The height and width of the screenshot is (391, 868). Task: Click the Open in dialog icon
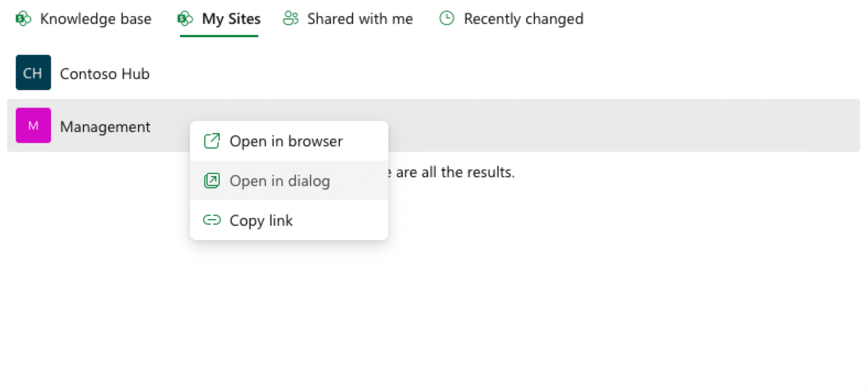[x=212, y=181]
